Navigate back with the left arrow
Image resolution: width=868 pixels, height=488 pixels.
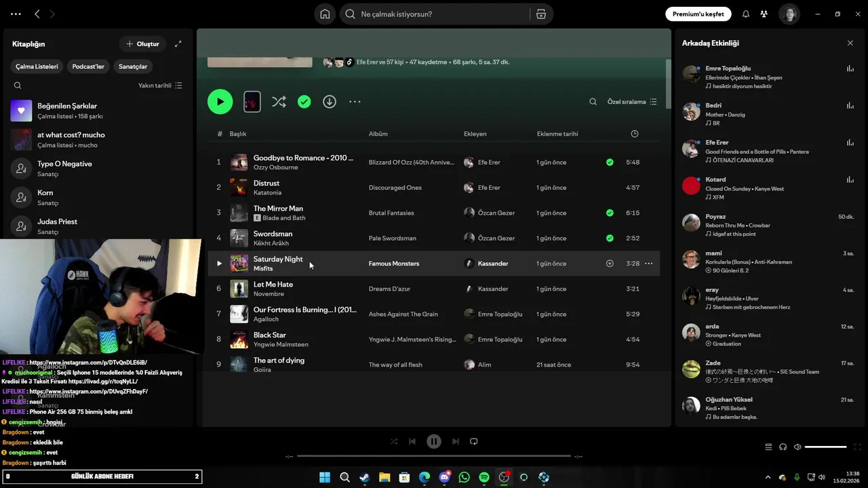[x=37, y=14]
